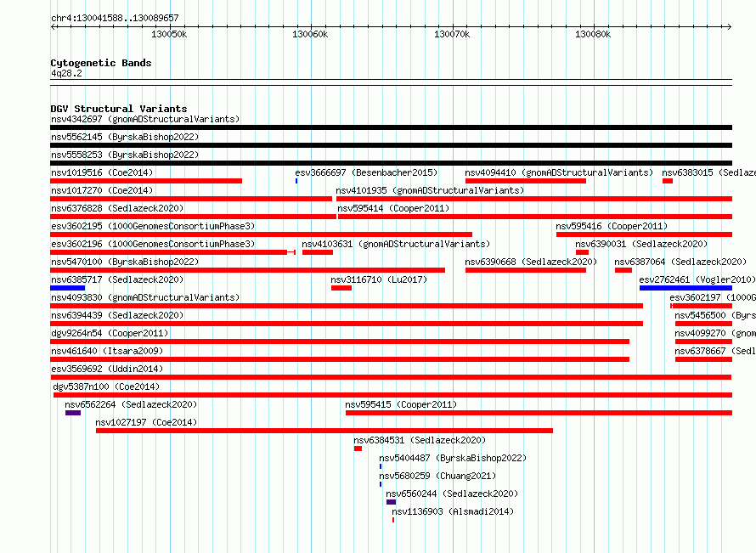
Task: Open nsv5404487 ByrskaBishop2022 label
Action: pos(453,458)
